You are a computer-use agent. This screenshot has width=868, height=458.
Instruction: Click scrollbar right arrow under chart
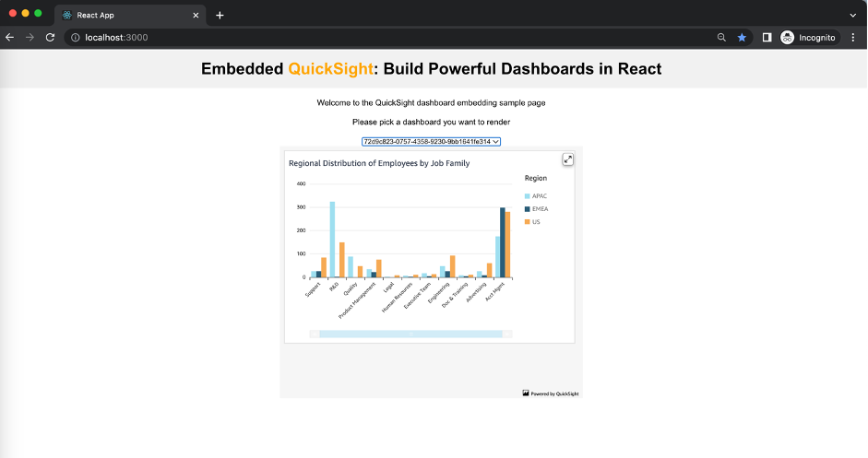pyautogui.click(x=507, y=335)
